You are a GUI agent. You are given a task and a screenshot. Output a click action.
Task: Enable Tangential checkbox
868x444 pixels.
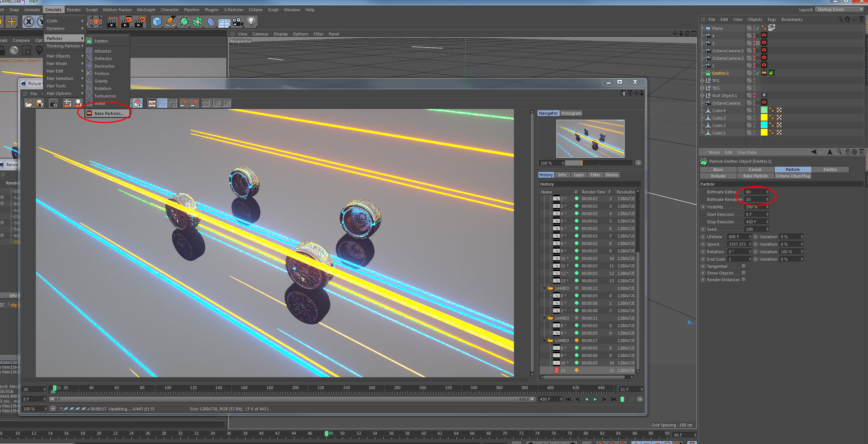point(744,266)
